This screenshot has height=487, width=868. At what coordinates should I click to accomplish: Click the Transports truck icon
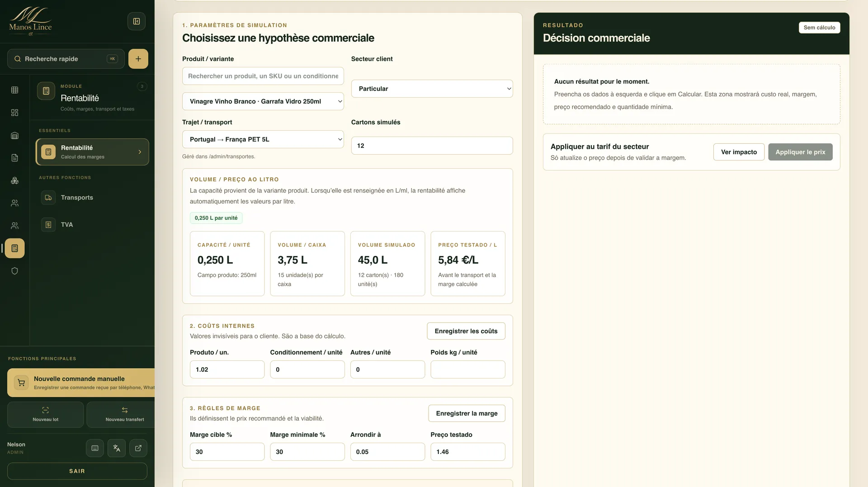coord(48,198)
